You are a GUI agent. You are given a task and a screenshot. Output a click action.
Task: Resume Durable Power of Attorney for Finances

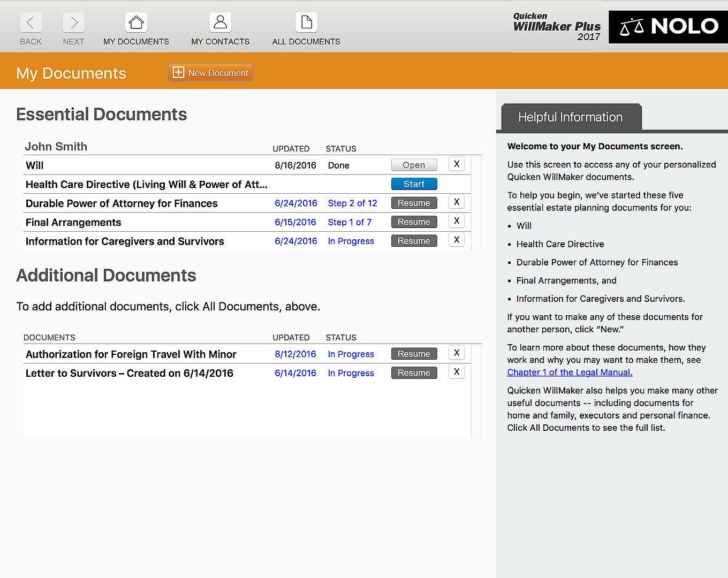(414, 203)
